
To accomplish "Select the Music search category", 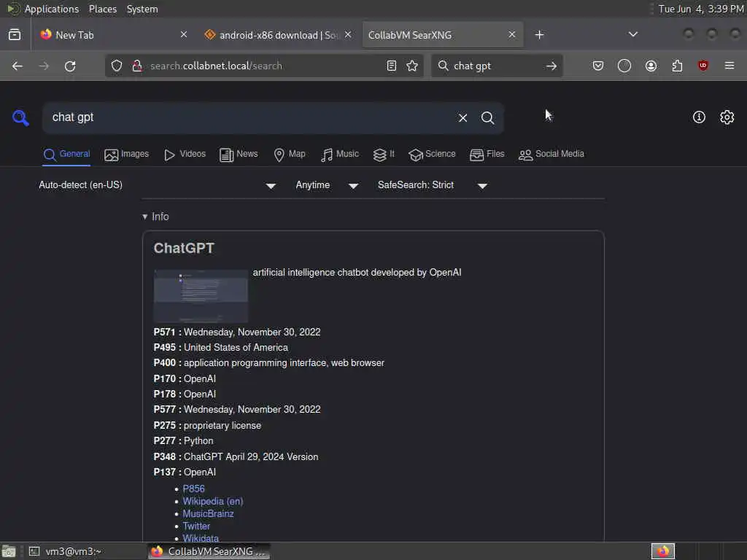I will pyautogui.click(x=340, y=155).
